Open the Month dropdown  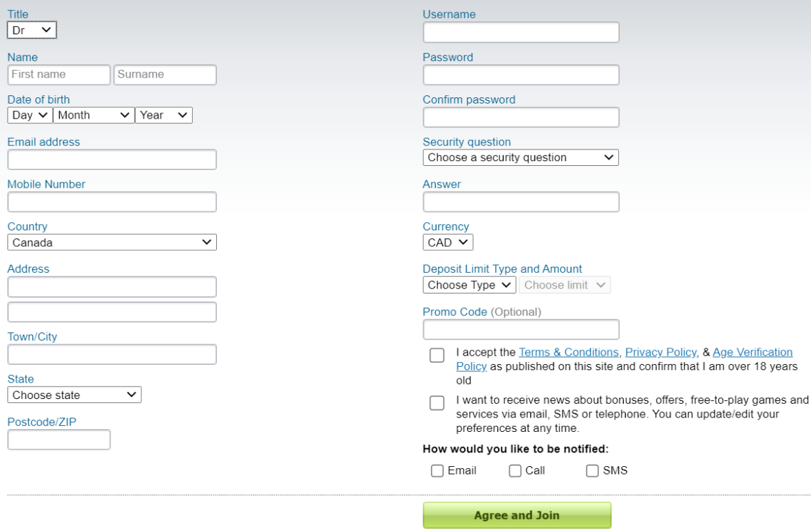93,115
